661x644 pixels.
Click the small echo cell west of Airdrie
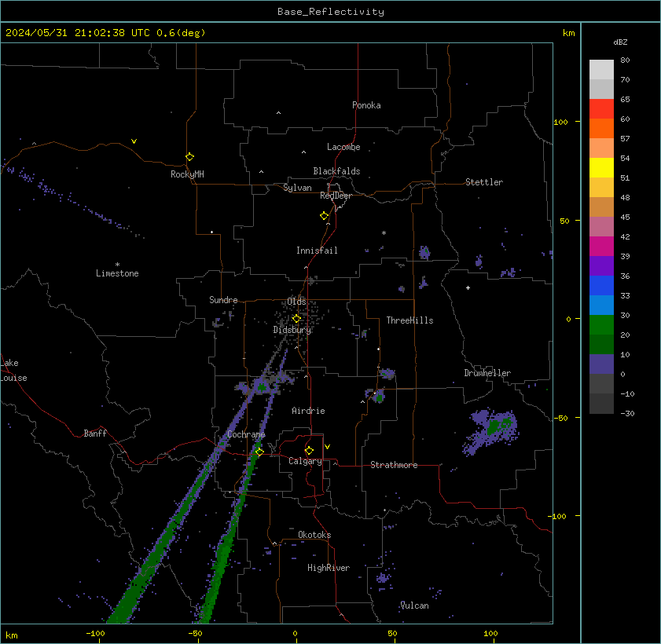click(260, 386)
